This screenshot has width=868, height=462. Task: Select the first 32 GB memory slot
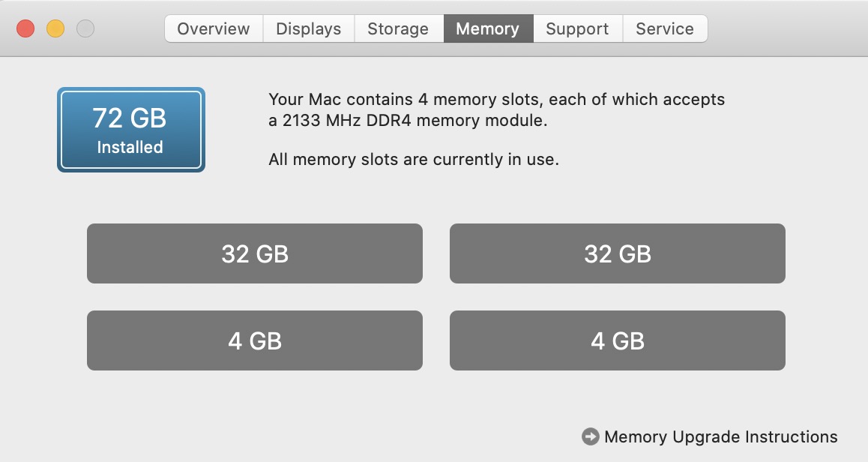click(x=255, y=253)
